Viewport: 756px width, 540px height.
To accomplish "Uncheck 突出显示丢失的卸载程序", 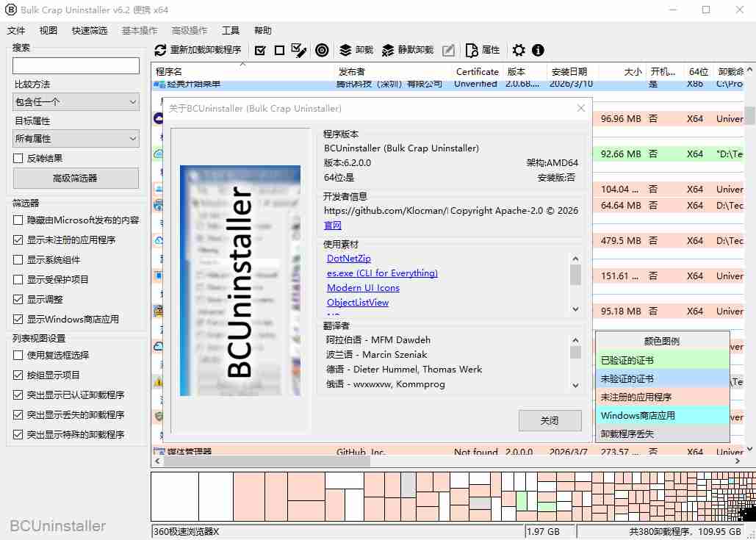I will pyautogui.click(x=18, y=414).
